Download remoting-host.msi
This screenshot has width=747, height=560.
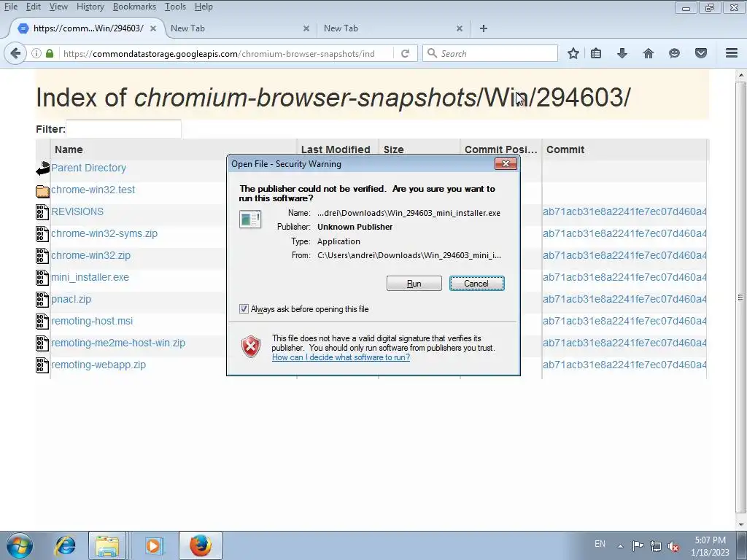(92, 322)
